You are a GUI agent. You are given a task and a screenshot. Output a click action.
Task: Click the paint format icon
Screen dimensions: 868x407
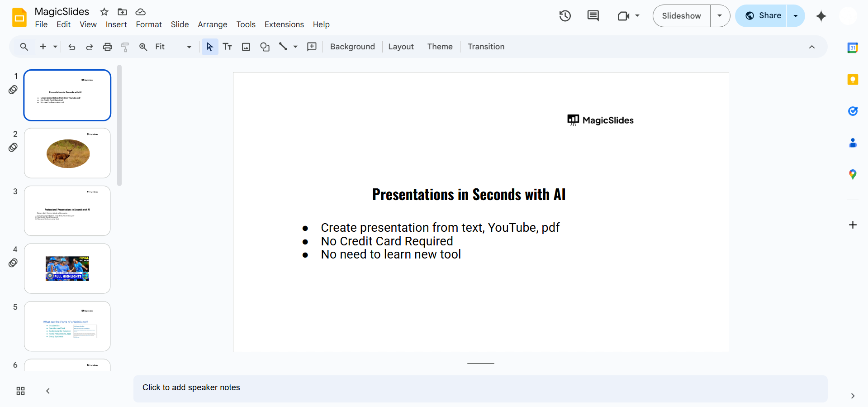point(125,47)
